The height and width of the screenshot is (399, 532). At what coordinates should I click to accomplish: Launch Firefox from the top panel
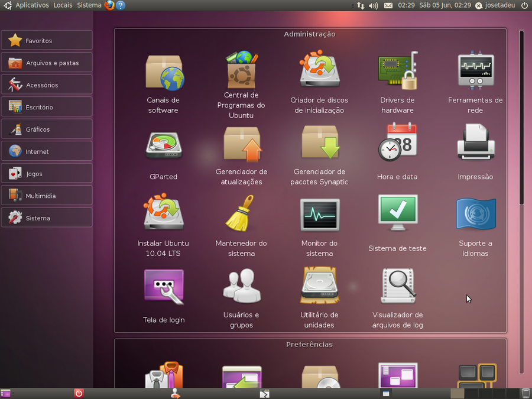pos(109,5)
